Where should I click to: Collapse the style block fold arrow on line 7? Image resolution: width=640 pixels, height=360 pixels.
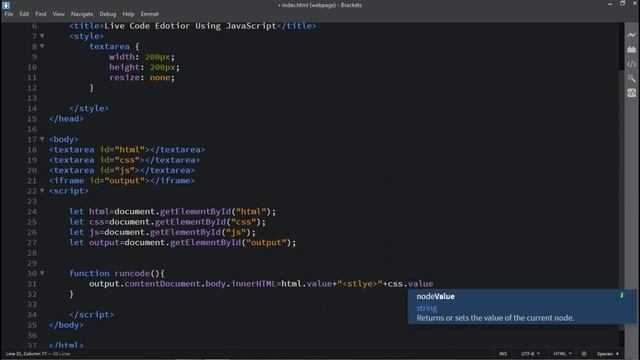click(42, 36)
